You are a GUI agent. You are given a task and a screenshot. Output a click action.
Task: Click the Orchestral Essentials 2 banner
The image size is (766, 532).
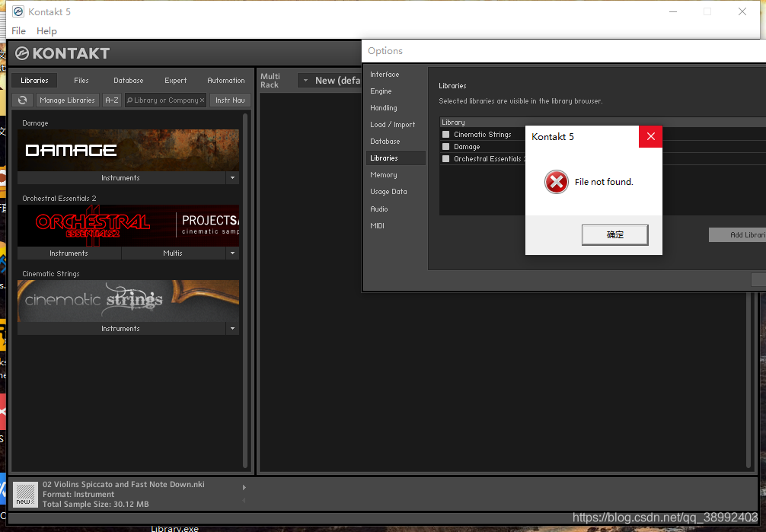(129, 225)
